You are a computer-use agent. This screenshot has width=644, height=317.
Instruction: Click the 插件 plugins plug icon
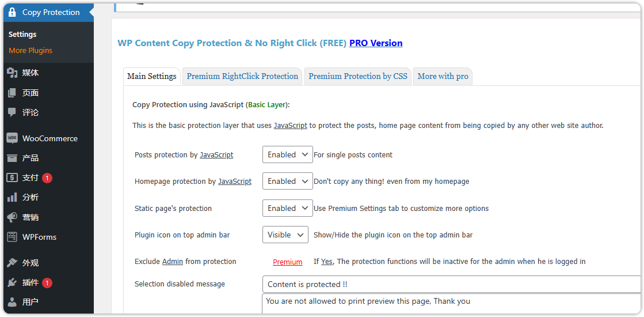tap(12, 282)
